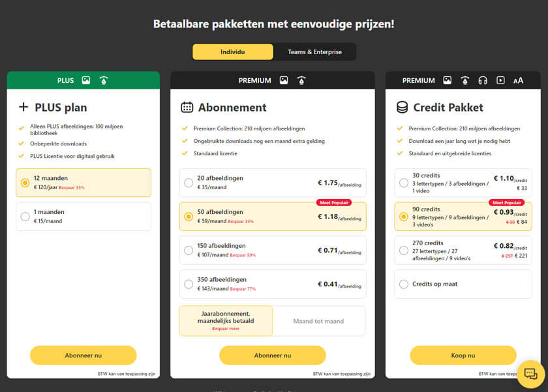Click the image icon on the Credit Pakket header
Viewport: 548px width, 392px height.
(448, 80)
